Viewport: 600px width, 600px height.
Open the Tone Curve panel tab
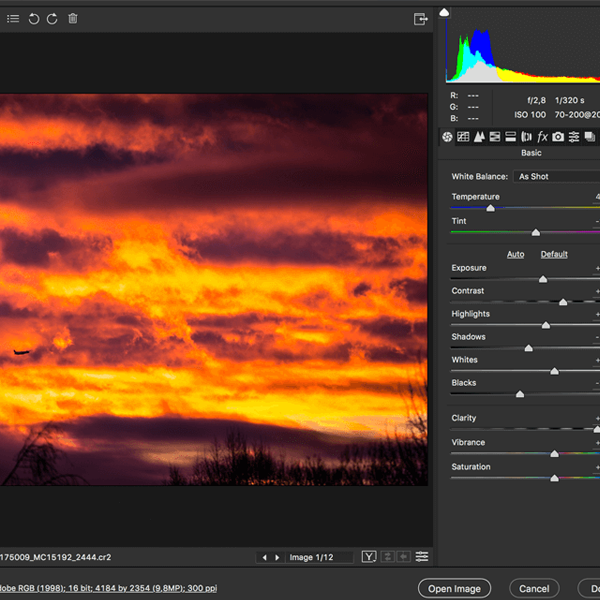point(463,137)
